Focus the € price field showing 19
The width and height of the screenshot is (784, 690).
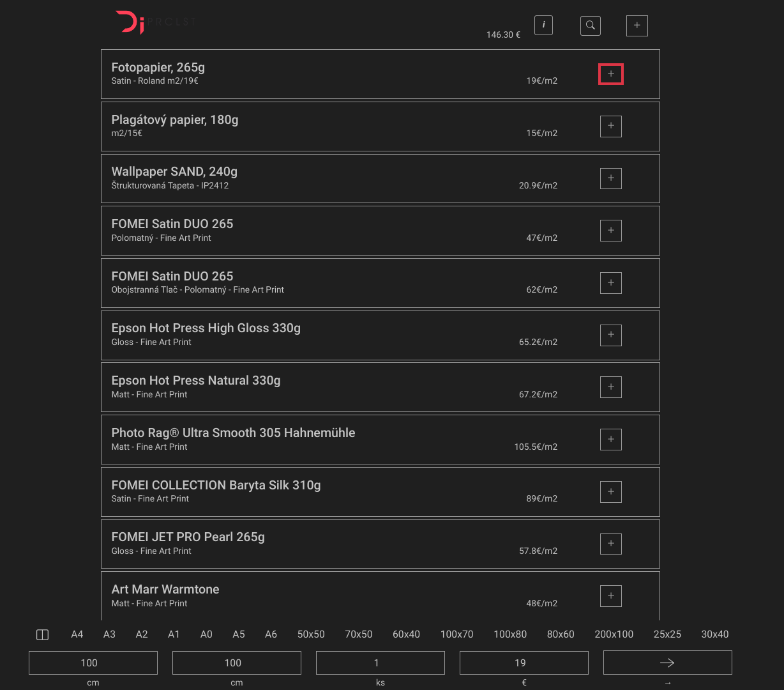point(524,663)
